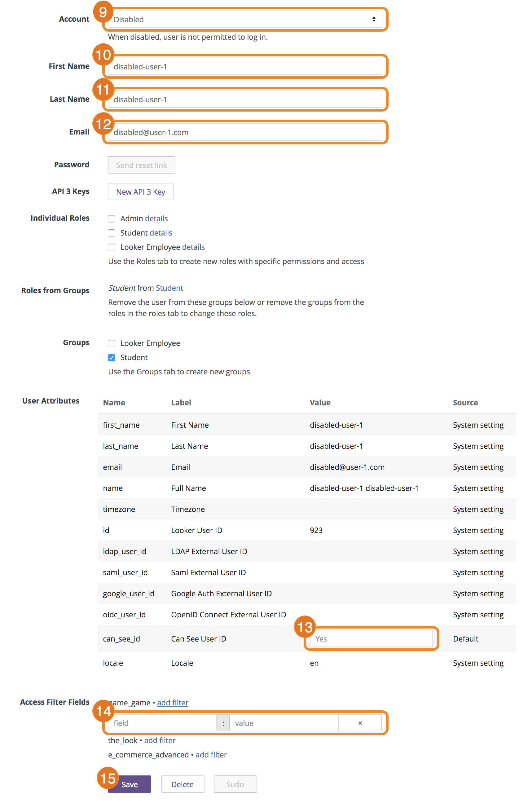Open the Admin role details link
Image resolution: width=528 pixels, height=812 pixels.
point(156,219)
